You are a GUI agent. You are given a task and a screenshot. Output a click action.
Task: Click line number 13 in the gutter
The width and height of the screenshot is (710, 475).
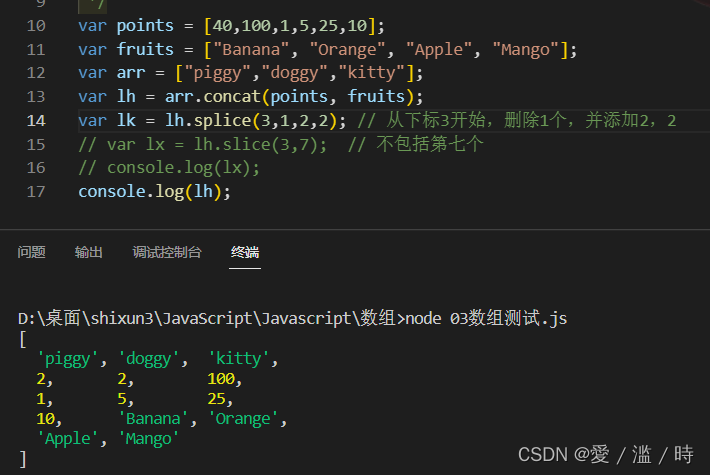pos(36,97)
